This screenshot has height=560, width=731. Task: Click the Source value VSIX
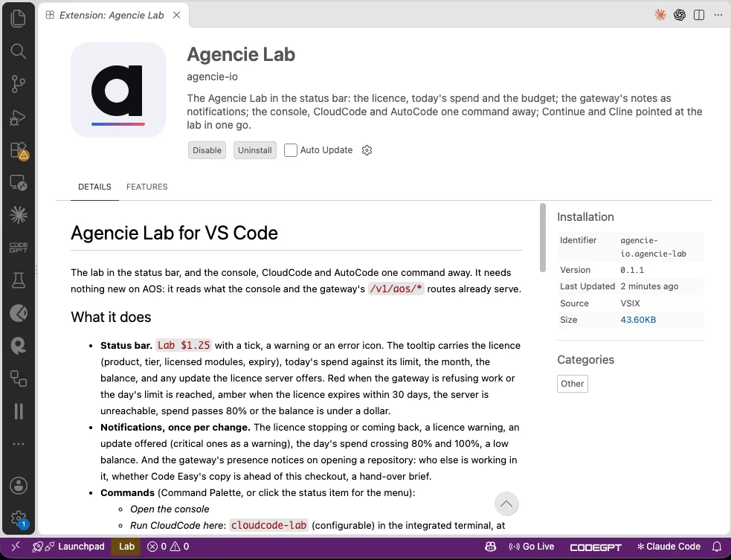pyautogui.click(x=630, y=303)
